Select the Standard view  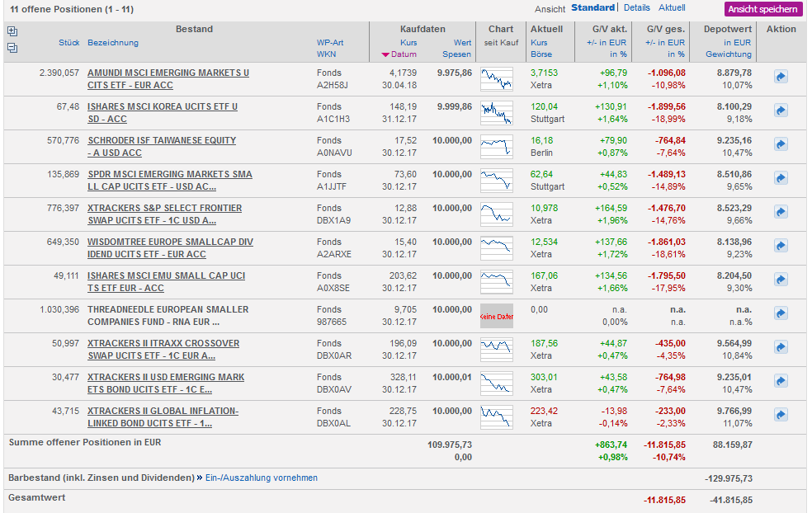pyautogui.click(x=592, y=8)
